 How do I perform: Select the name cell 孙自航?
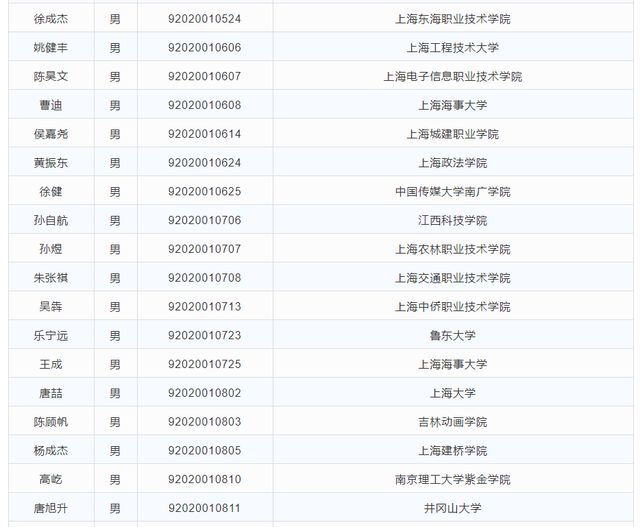(x=51, y=220)
